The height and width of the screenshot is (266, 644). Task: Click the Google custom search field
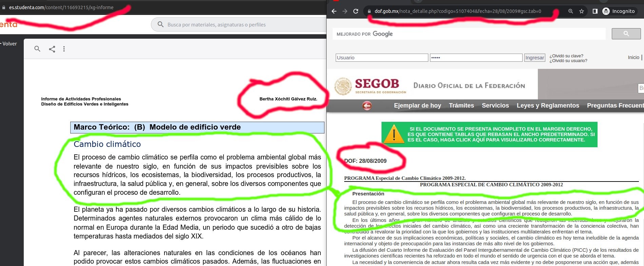point(469,34)
